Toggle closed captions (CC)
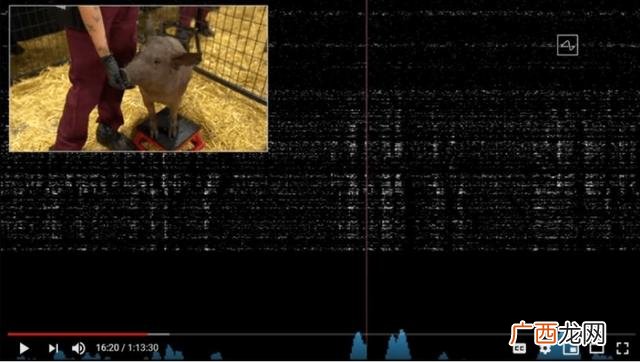 coord(520,349)
